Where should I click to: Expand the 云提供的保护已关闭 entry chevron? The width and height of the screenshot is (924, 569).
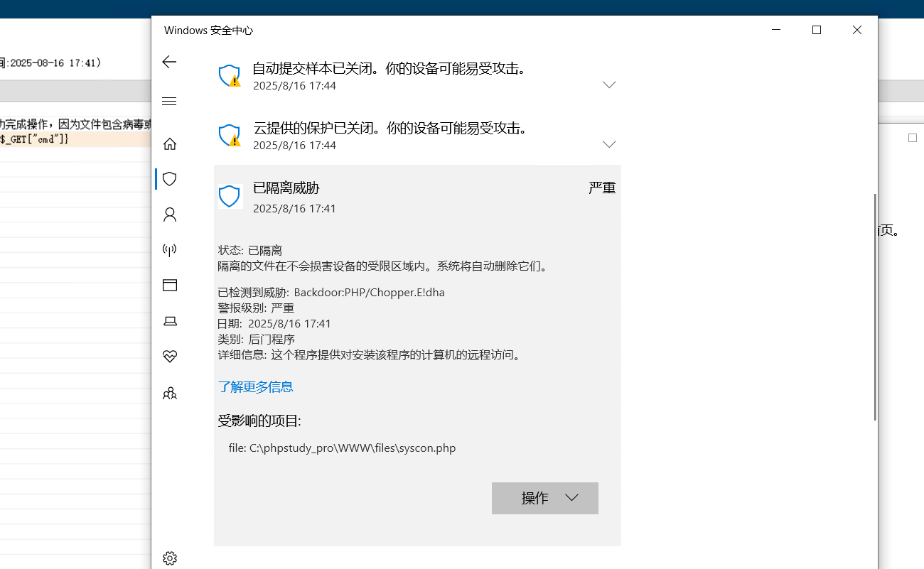[x=609, y=144]
